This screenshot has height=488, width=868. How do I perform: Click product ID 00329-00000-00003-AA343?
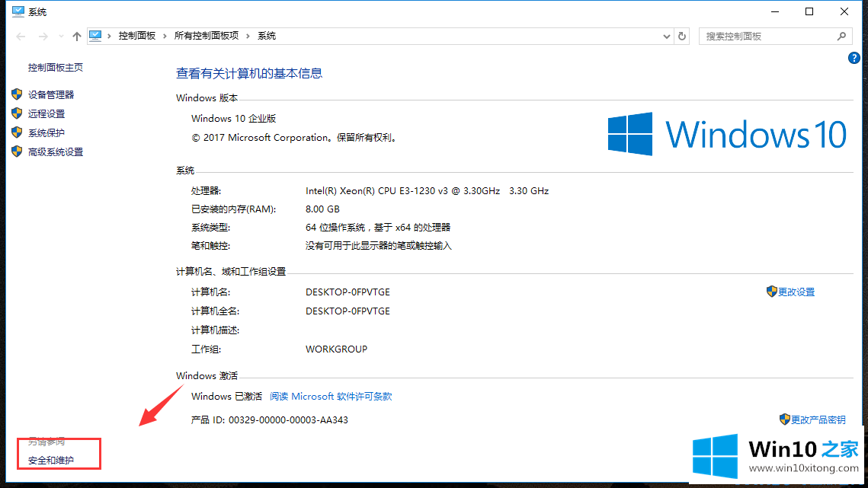(x=288, y=420)
